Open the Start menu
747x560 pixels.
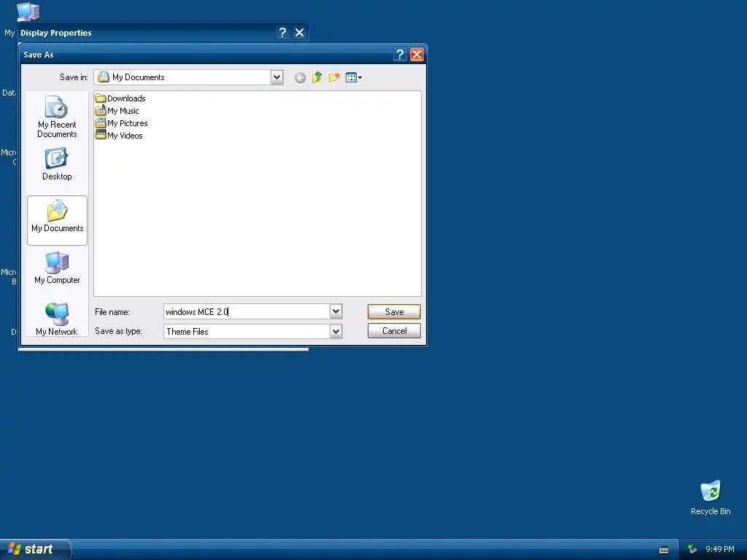coord(34,549)
